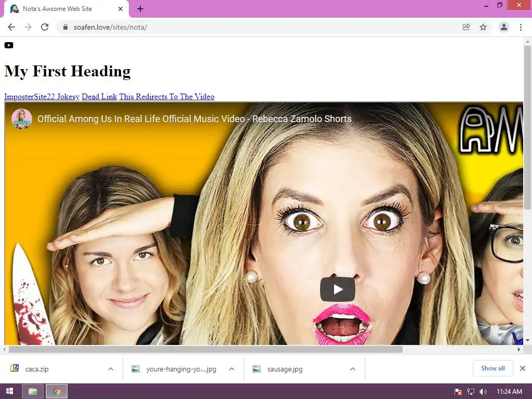Expand options for youre-hanging-yo jpg download

pyautogui.click(x=232, y=369)
